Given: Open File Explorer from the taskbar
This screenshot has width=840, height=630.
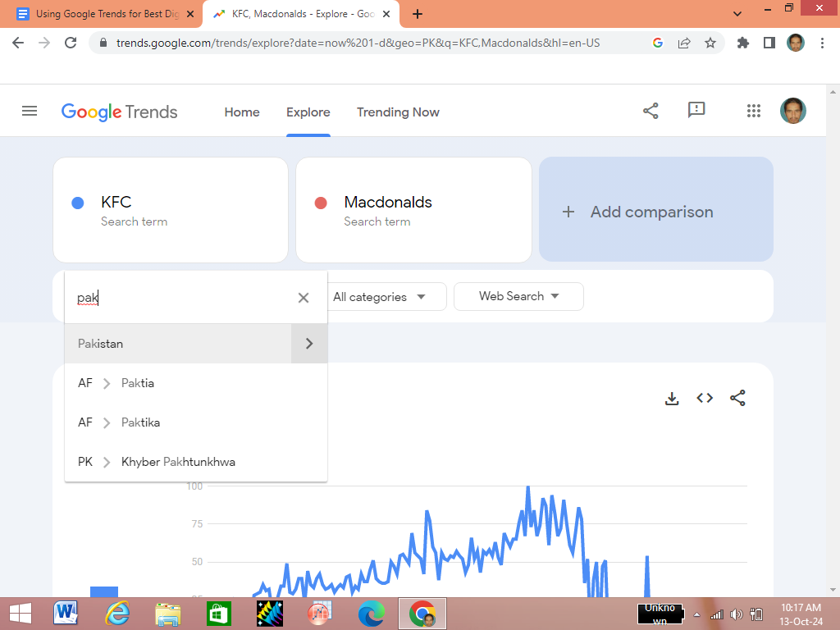Looking at the screenshot, I should tap(167, 614).
